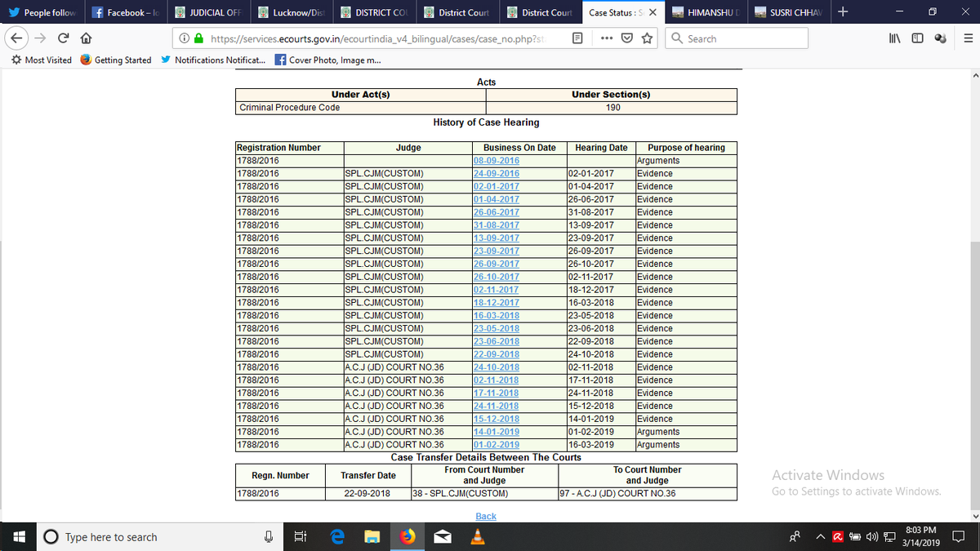Click in the browser Search field
Image resolution: width=980 pixels, height=551 pixels.
click(x=737, y=38)
